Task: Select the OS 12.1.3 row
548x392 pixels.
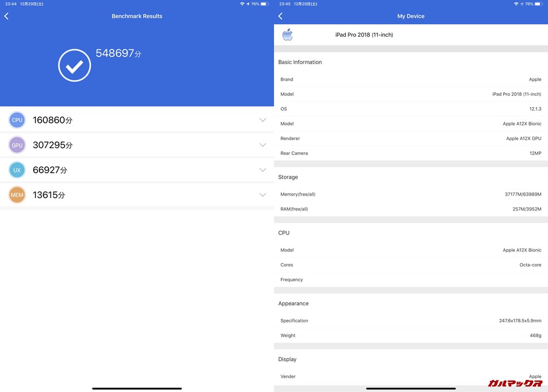Action: click(x=410, y=109)
